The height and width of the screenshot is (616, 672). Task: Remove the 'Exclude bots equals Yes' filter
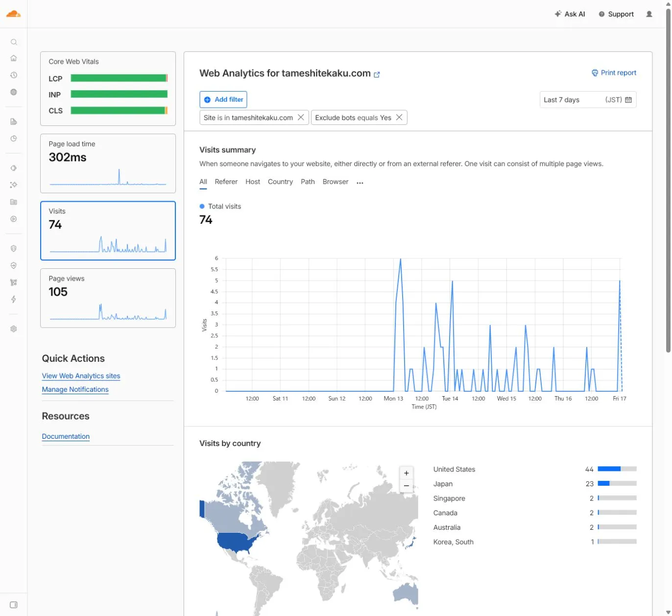tap(399, 118)
